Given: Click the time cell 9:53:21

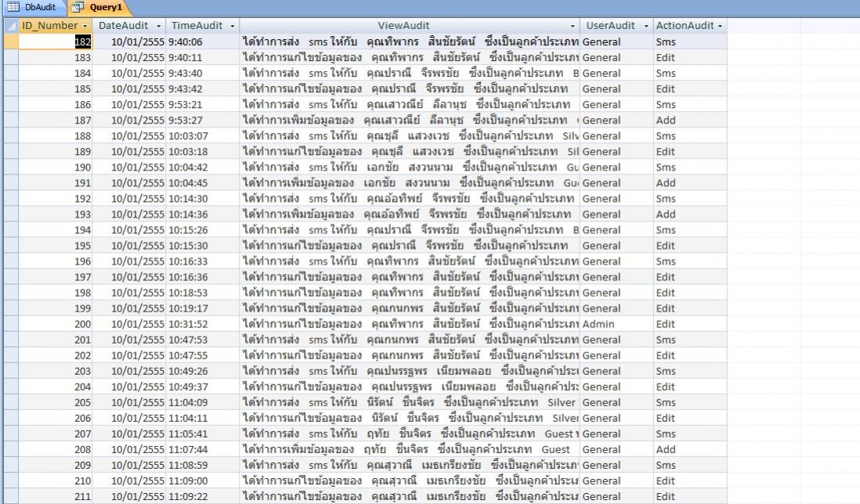Looking at the screenshot, I should [x=202, y=105].
